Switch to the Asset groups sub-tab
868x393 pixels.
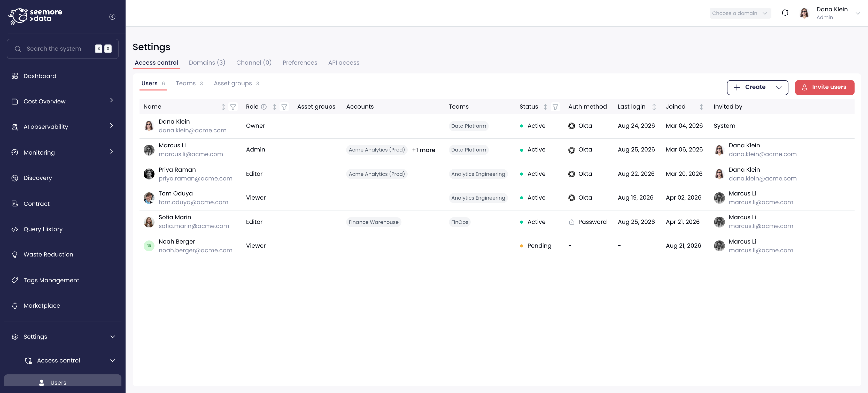point(236,83)
